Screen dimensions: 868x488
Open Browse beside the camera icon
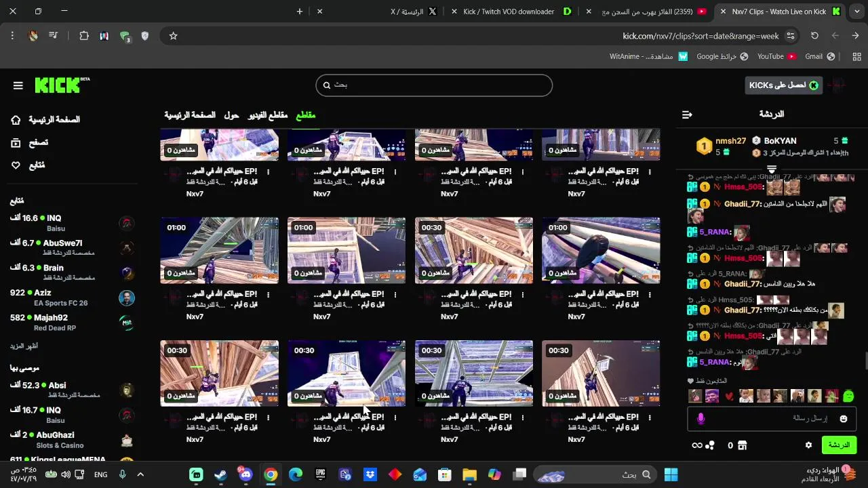coord(29,142)
